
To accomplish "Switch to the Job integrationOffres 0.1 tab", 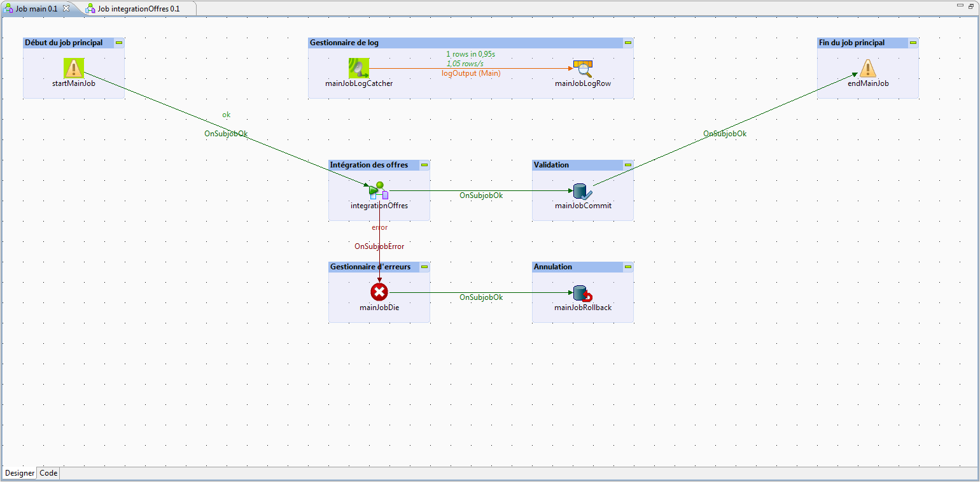I will point(137,9).
